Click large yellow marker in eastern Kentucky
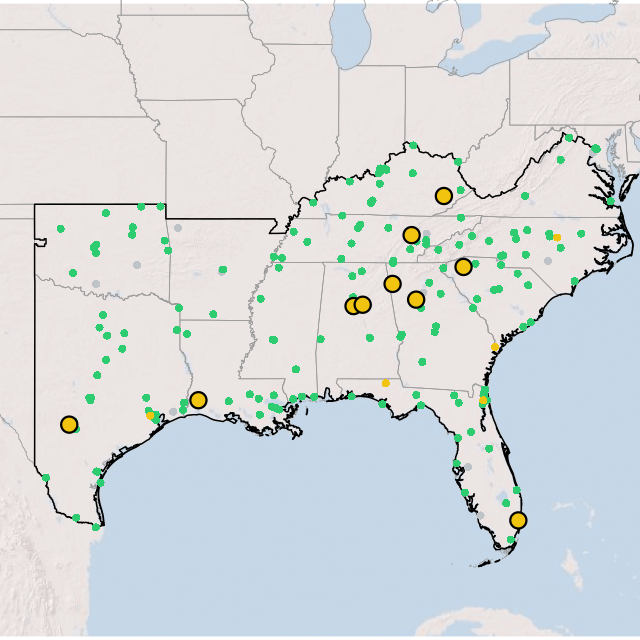Screen dimensions: 640x640 point(444,196)
